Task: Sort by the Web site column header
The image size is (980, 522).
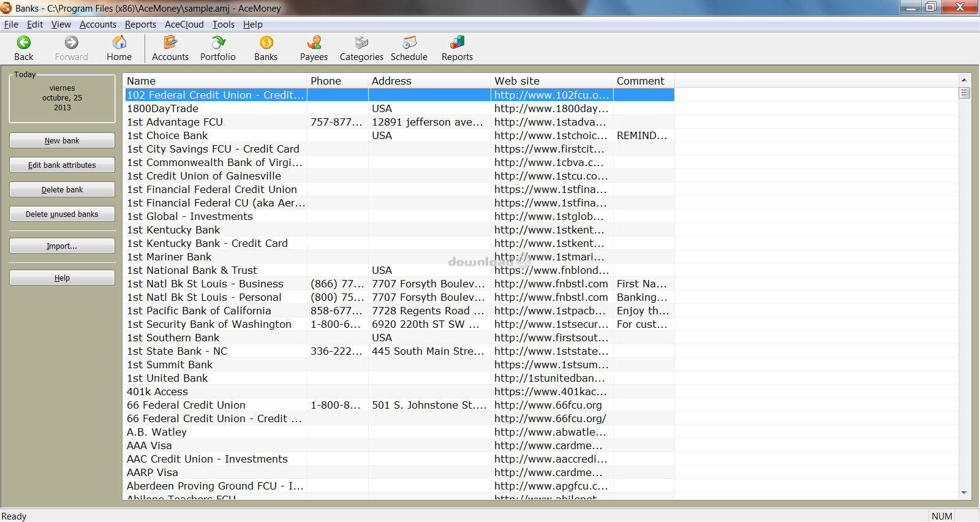Action: coord(551,81)
